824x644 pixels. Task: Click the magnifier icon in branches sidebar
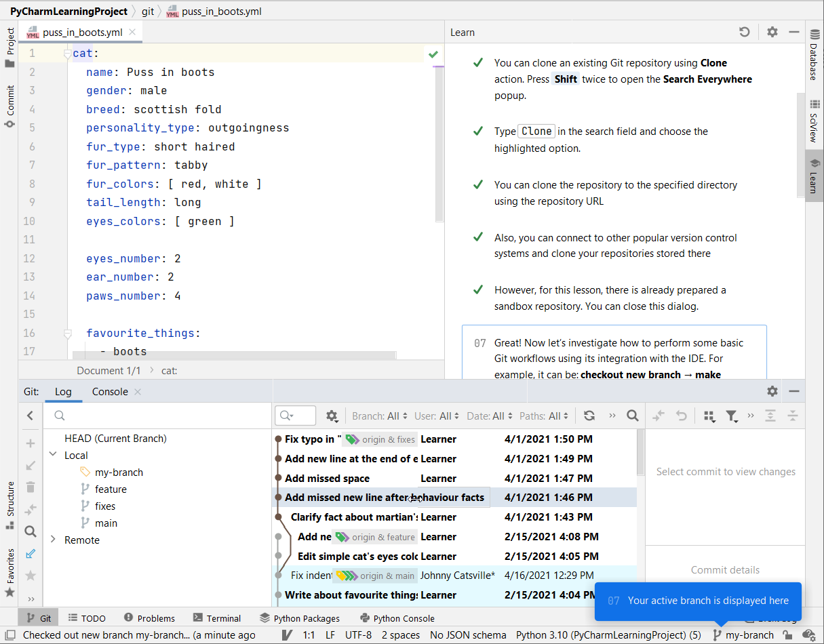(x=30, y=531)
